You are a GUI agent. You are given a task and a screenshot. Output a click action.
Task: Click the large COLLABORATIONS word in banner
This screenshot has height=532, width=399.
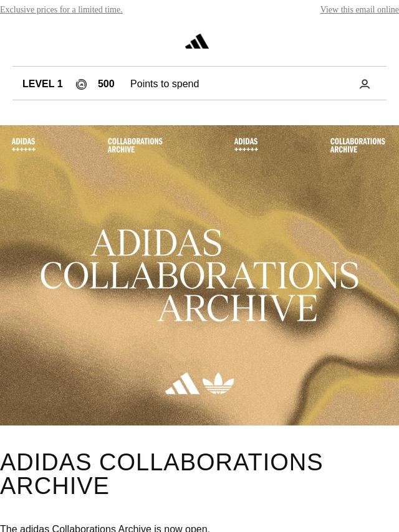(199, 275)
